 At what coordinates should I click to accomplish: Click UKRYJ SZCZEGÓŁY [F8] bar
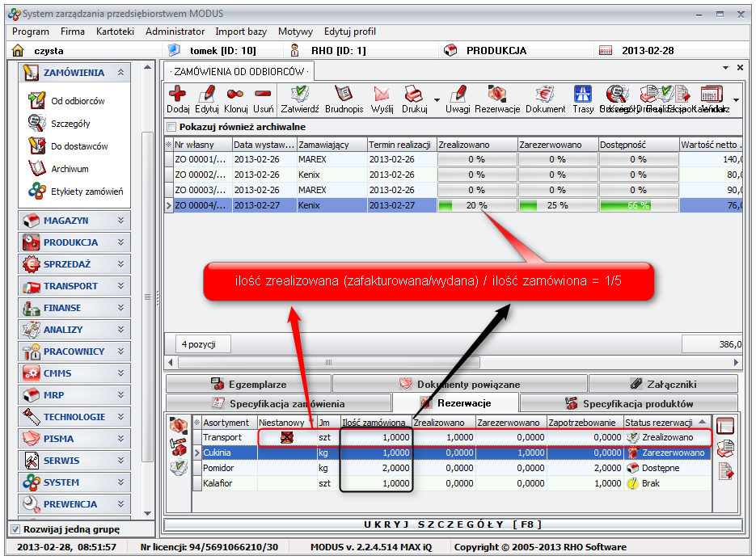(451, 524)
